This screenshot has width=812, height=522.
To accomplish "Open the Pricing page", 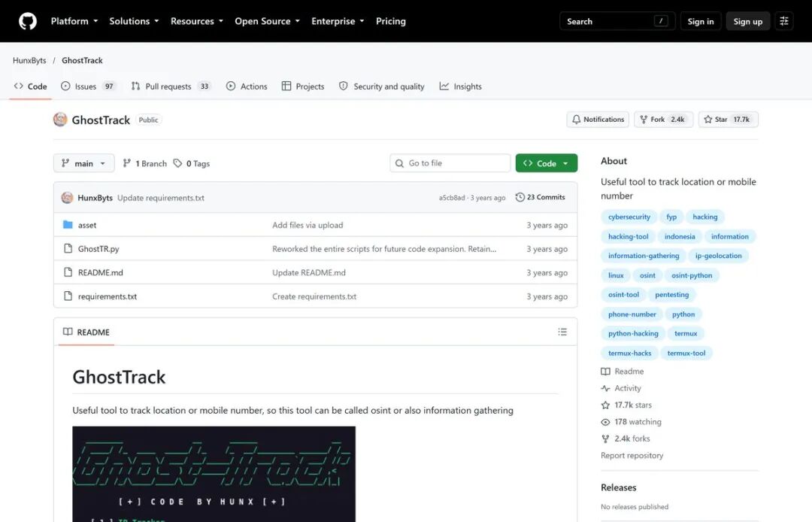I will point(390,21).
